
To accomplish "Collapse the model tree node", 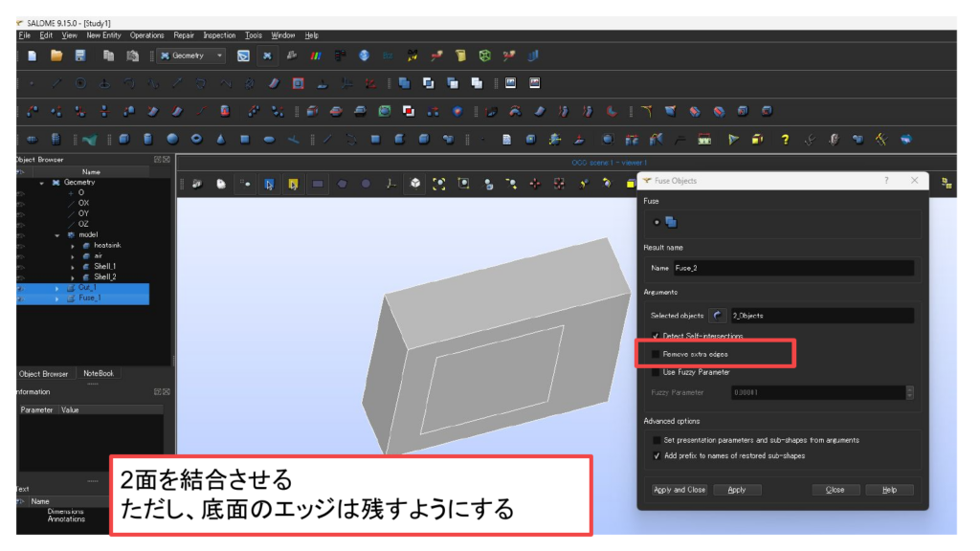I will click(x=57, y=234).
